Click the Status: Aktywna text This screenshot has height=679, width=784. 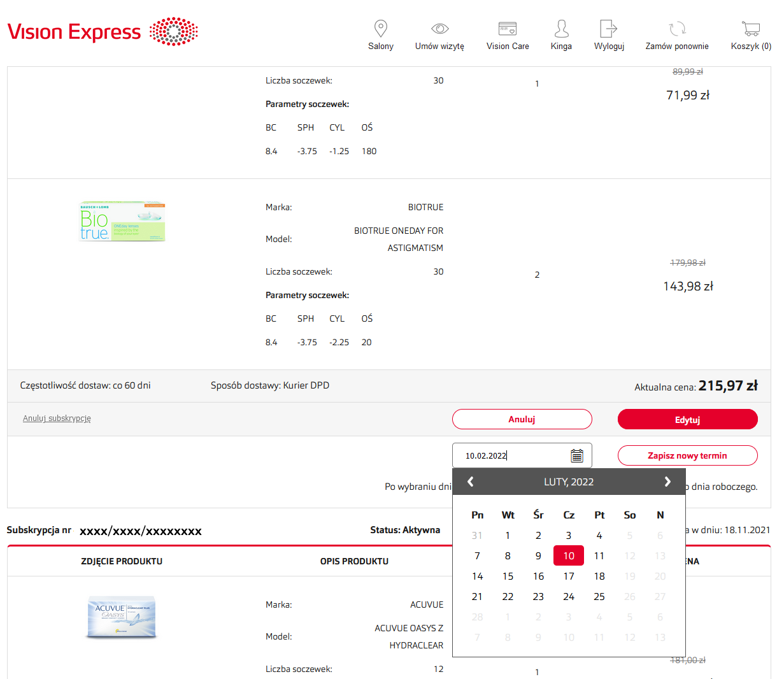coord(405,530)
